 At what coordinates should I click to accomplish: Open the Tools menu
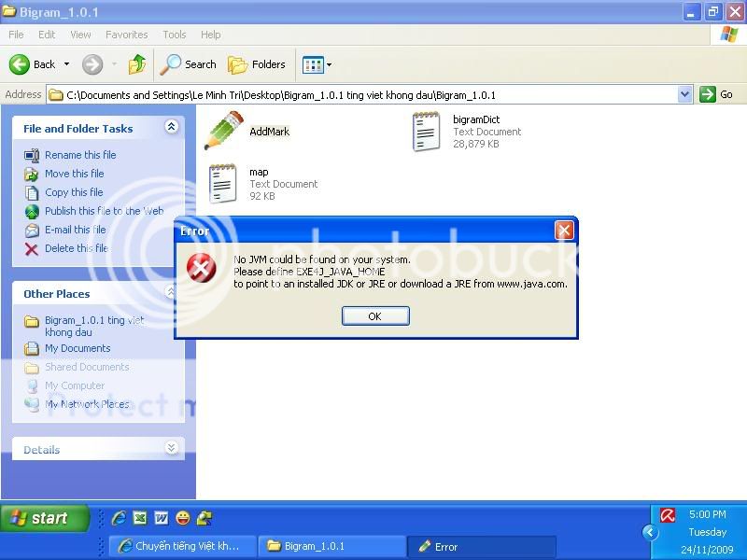pyautogui.click(x=174, y=34)
